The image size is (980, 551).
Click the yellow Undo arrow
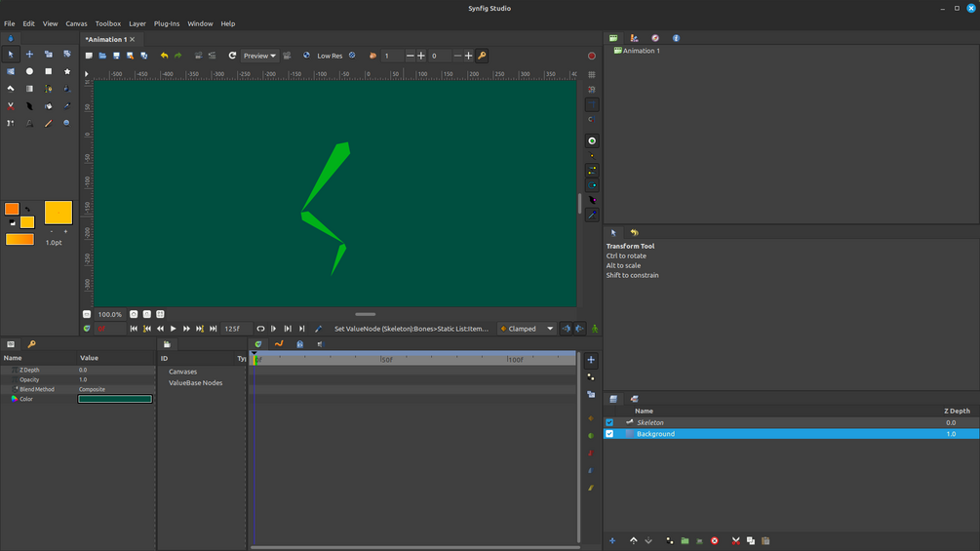tap(164, 56)
